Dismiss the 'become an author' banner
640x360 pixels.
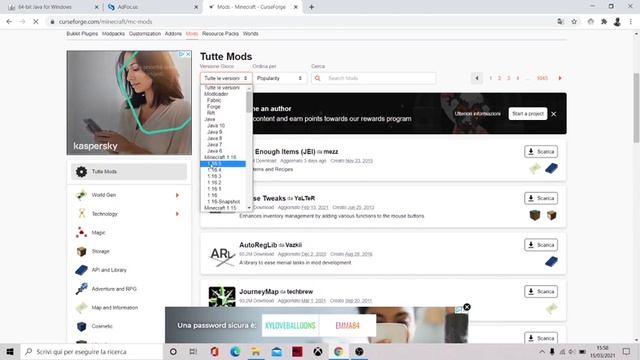(x=553, y=114)
